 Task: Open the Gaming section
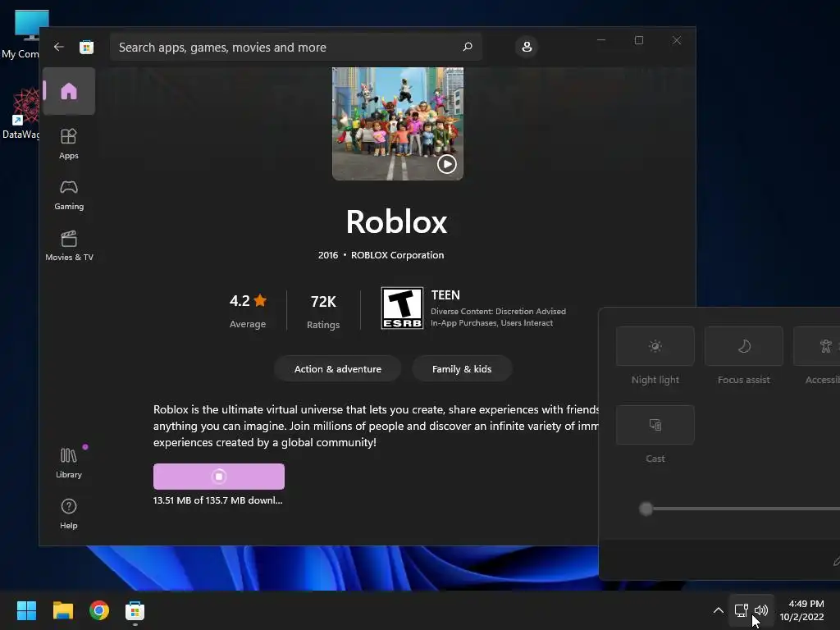tap(69, 194)
